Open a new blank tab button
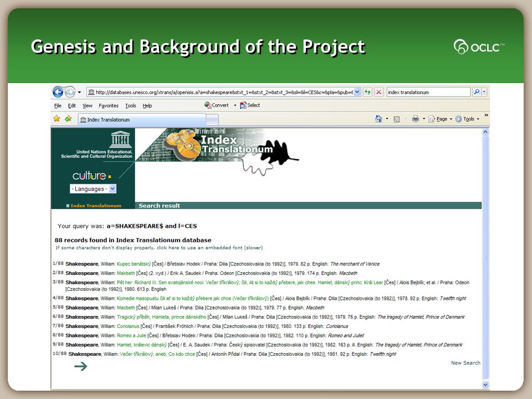Viewport: 532px width, 399px height. (212, 120)
